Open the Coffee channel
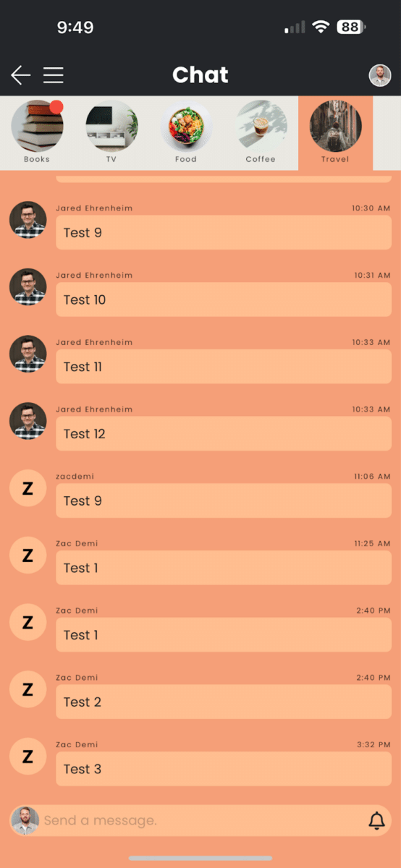This screenshot has height=868, width=401. [x=261, y=132]
